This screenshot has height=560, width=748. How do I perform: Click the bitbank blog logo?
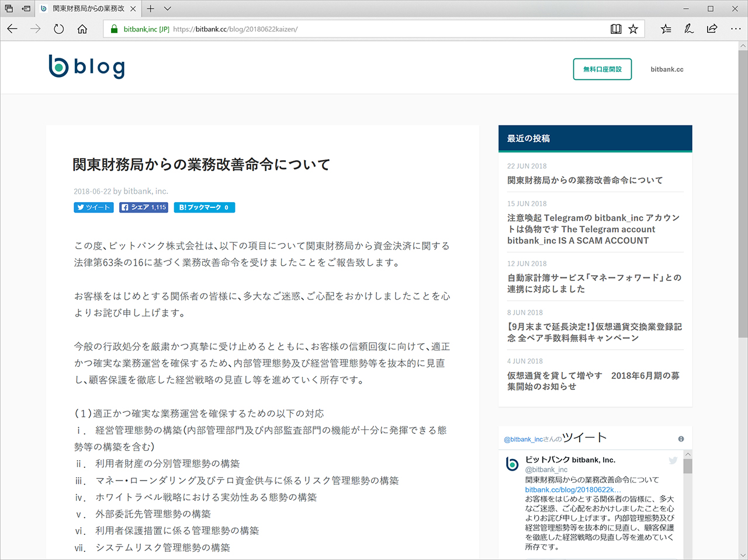coord(86,66)
